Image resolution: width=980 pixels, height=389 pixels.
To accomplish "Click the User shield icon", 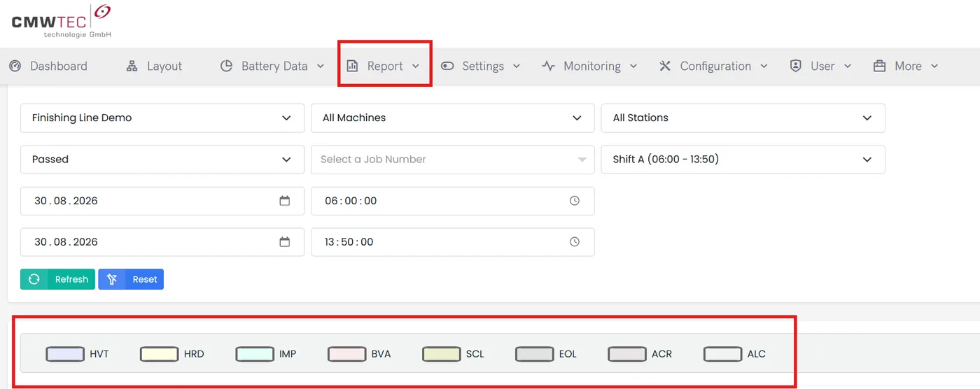I will point(795,66).
